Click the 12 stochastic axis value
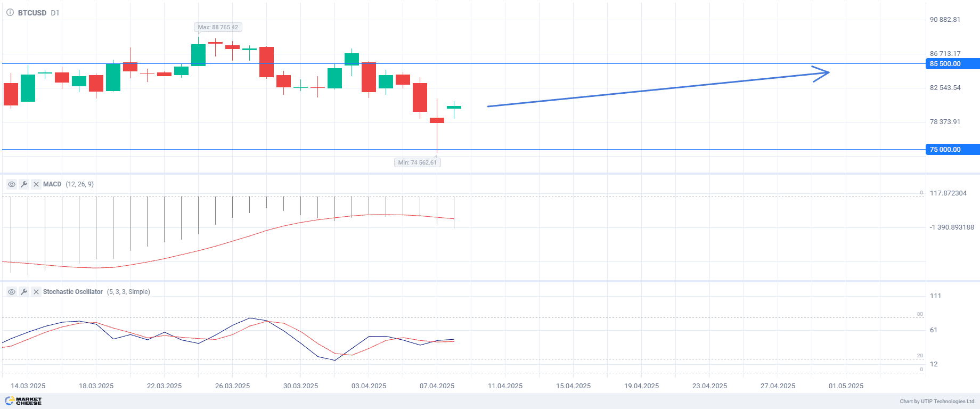Screen dimensions: 980x409 coord(934,364)
